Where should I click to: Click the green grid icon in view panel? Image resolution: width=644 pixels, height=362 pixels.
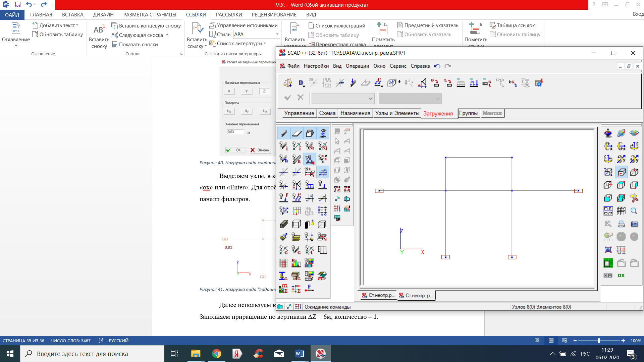(608, 263)
